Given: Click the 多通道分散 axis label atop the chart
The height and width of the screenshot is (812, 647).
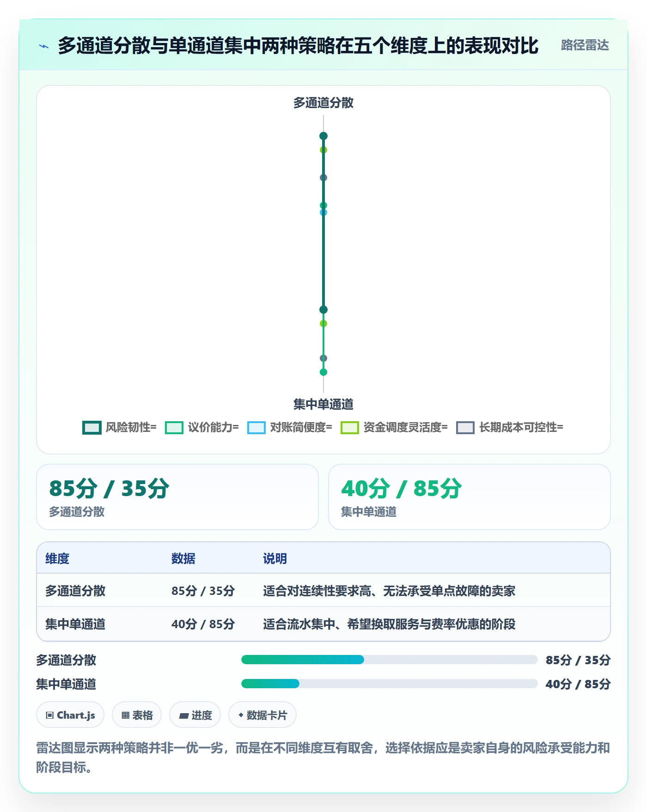Looking at the screenshot, I should pos(323,103).
